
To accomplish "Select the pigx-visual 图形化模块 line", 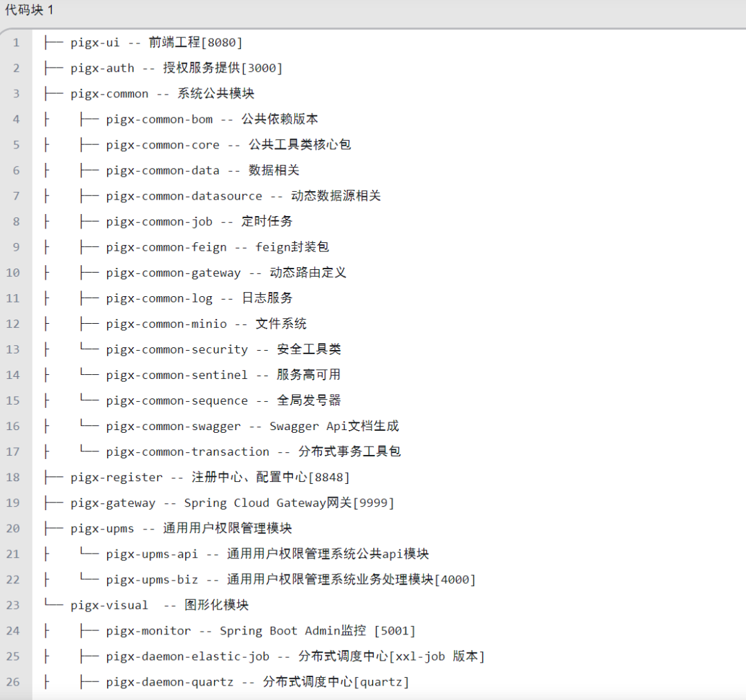I will coord(159,605).
